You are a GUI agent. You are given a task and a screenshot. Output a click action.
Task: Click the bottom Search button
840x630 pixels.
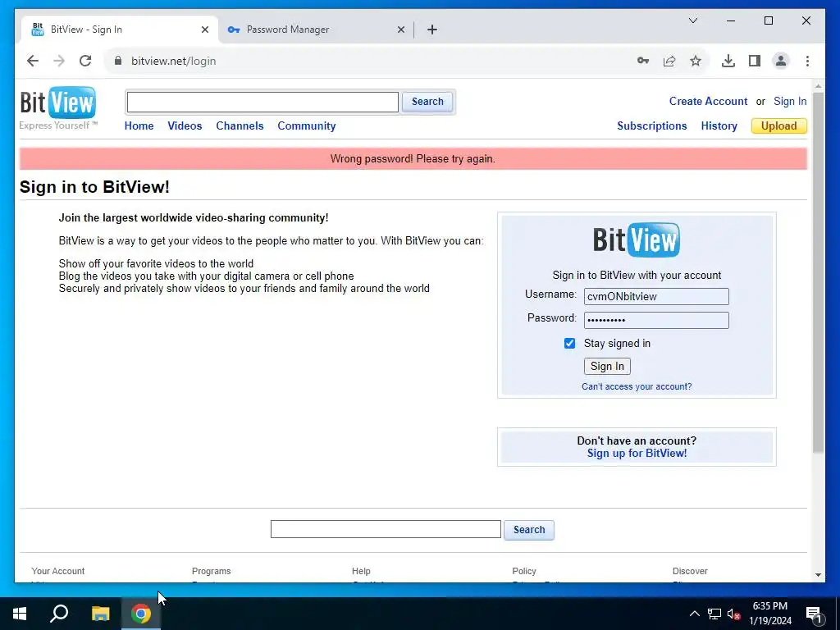[529, 530]
